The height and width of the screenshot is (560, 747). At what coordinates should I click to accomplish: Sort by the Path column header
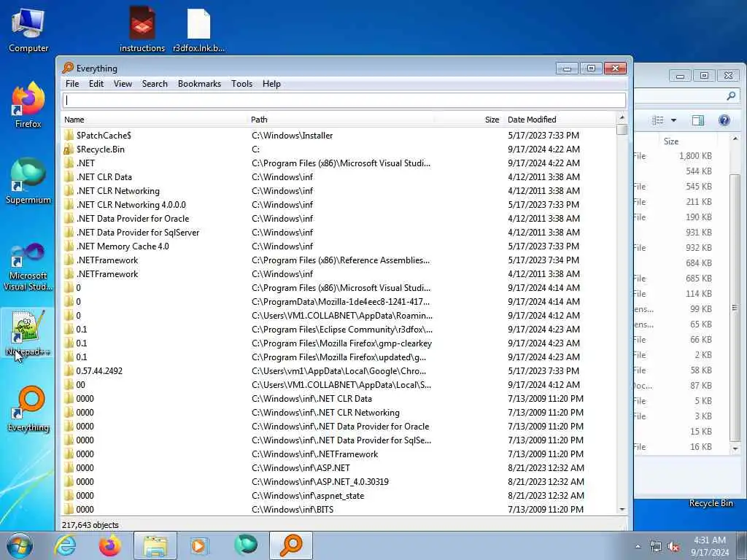pyautogui.click(x=341, y=120)
